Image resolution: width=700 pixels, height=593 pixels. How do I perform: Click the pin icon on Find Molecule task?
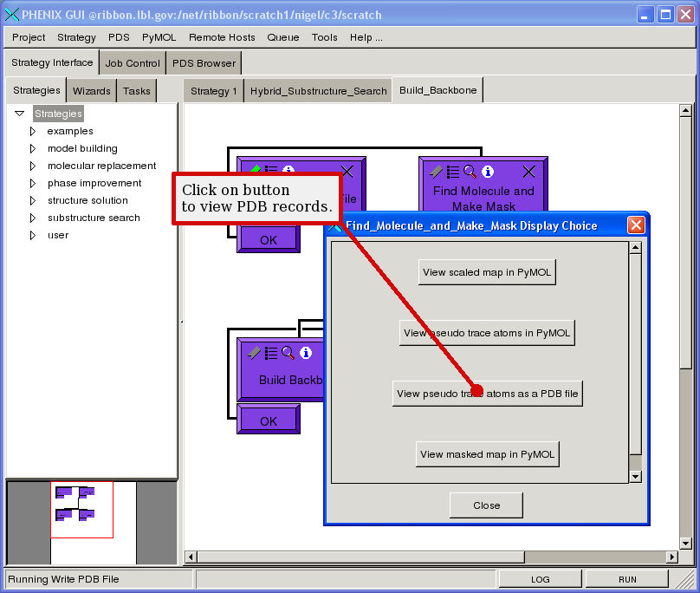coord(436,172)
